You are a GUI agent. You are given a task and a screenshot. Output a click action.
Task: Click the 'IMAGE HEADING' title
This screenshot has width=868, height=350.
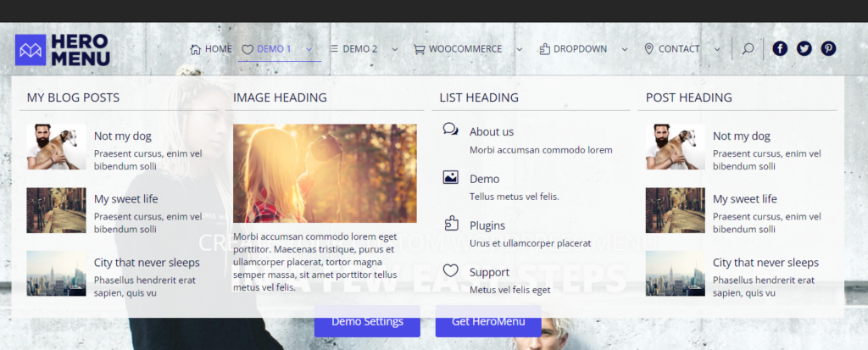point(280,98)
